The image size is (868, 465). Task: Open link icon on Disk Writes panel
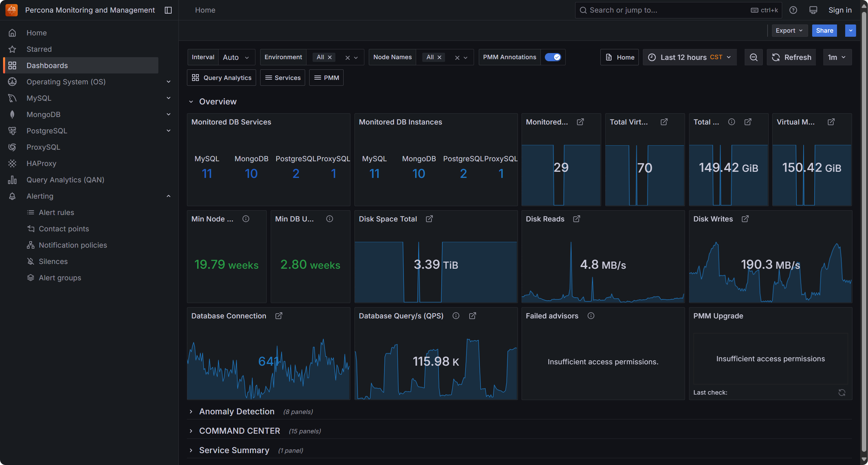tap(745, 219)
